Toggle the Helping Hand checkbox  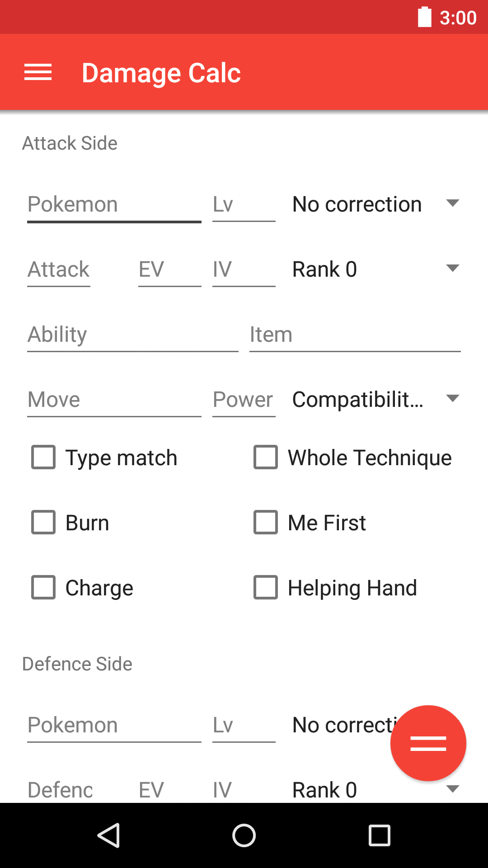pyautogui.click(x=266, y=588)
